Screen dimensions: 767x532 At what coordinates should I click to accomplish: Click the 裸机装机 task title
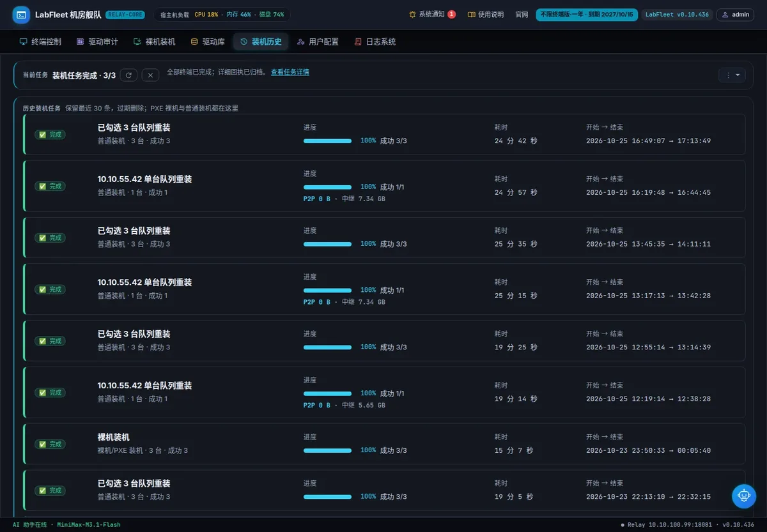pyautogui.click(x=113, y=437)
